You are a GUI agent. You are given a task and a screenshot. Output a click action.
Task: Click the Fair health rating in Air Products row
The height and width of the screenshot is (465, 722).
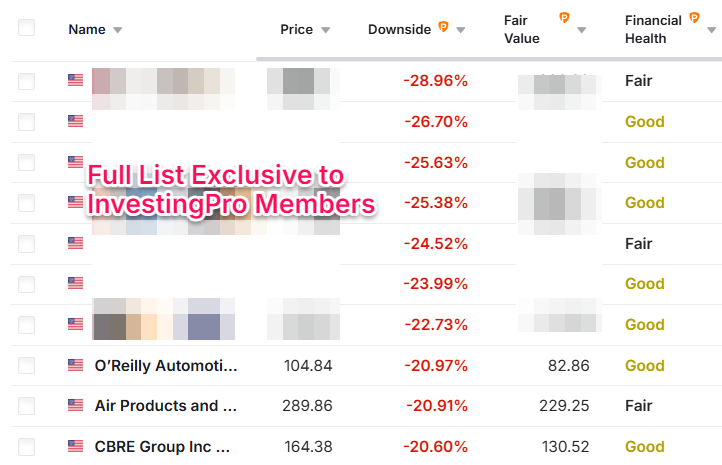639,406
